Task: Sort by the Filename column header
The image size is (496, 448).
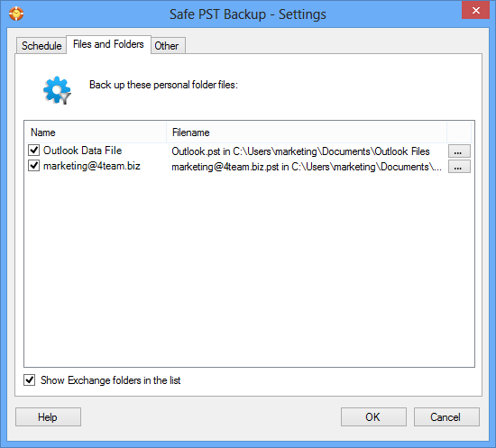Action: 307,133
